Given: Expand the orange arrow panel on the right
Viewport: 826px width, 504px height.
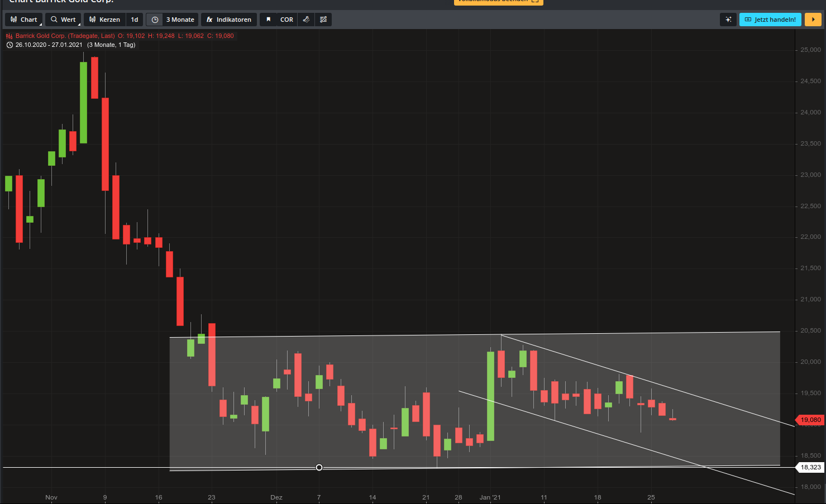Looking at the screenshot, I should coord(813,19).
